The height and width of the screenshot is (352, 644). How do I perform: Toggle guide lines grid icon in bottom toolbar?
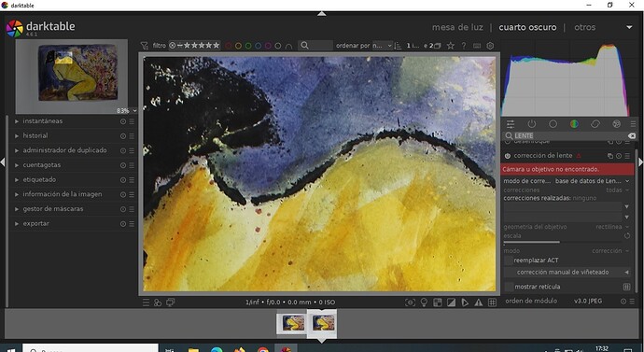tap(492, 303)
